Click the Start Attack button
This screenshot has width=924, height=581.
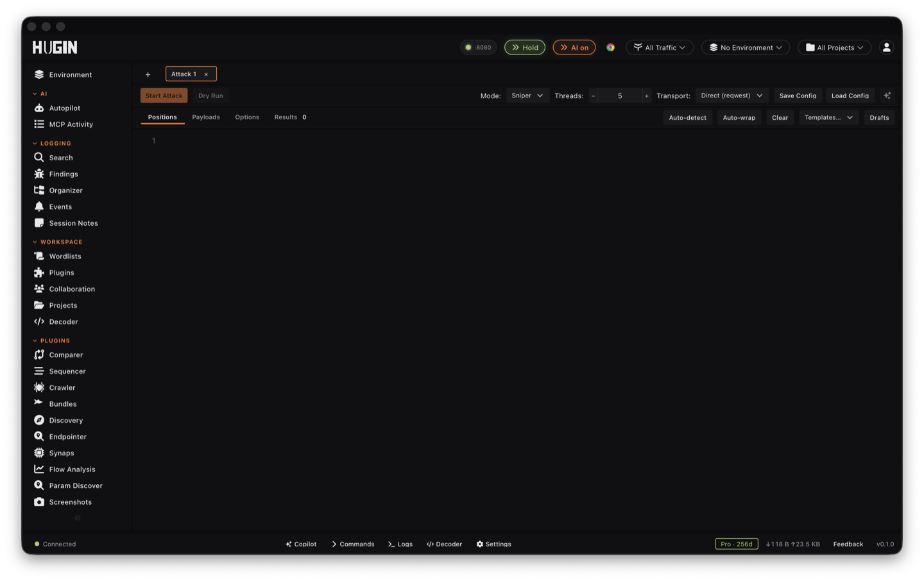pos(164,96)
